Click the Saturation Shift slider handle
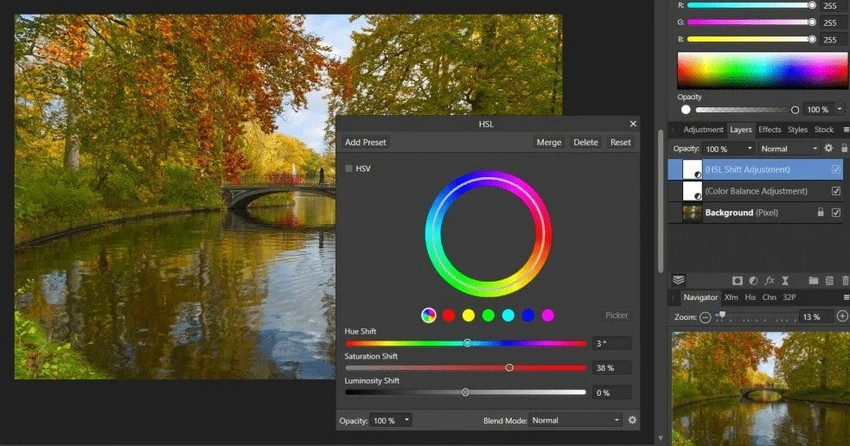 point(509,367)
